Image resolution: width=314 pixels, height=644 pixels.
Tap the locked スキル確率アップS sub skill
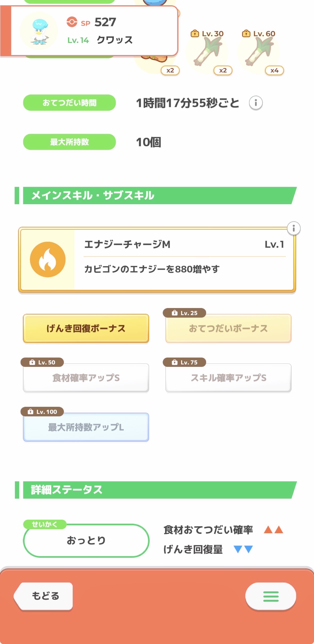pos(228,378)
